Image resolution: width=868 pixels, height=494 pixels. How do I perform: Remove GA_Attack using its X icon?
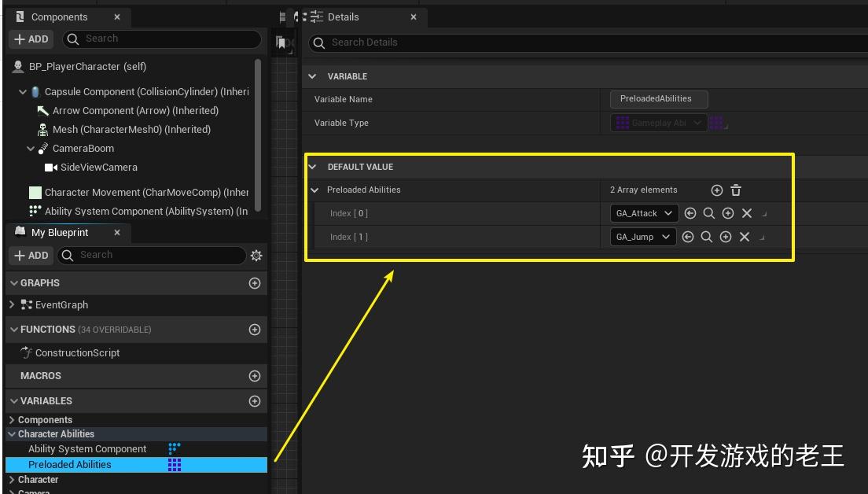(746, 213)
